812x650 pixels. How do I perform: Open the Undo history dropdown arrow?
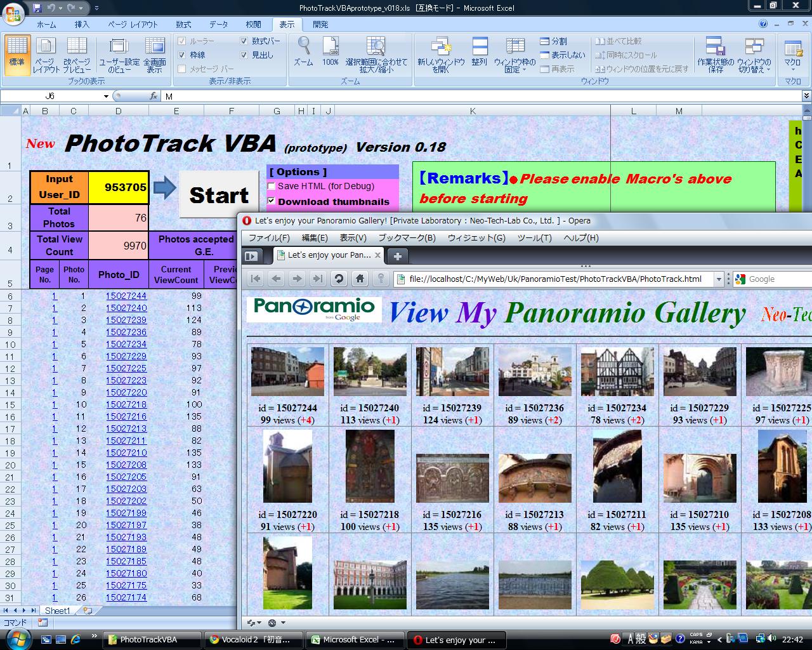(62, 8)
